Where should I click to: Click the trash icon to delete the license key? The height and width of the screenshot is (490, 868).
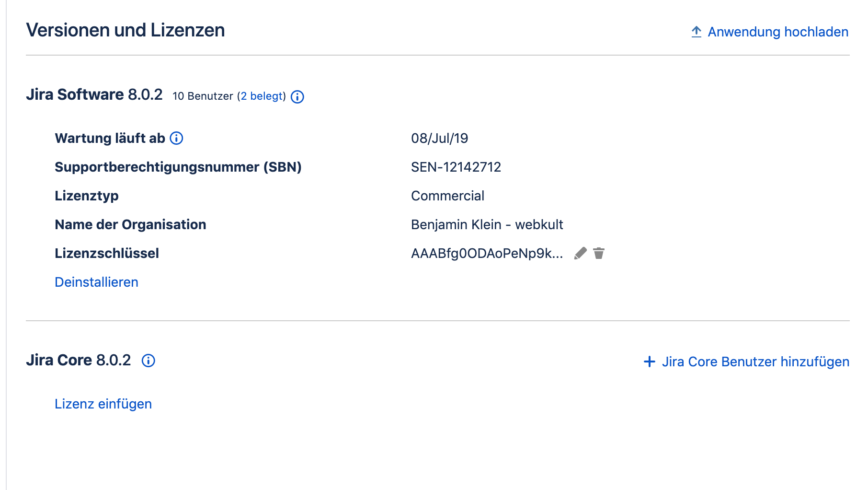(599, 253)
